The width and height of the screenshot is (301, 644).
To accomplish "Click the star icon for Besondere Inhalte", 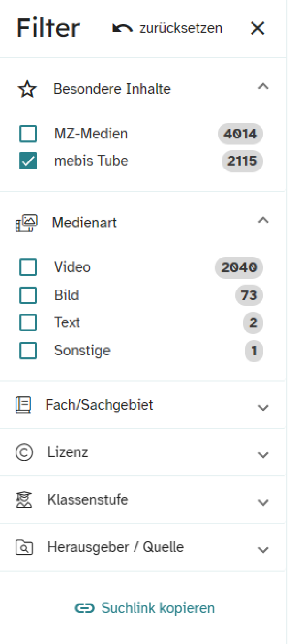I will pos(27,89).
